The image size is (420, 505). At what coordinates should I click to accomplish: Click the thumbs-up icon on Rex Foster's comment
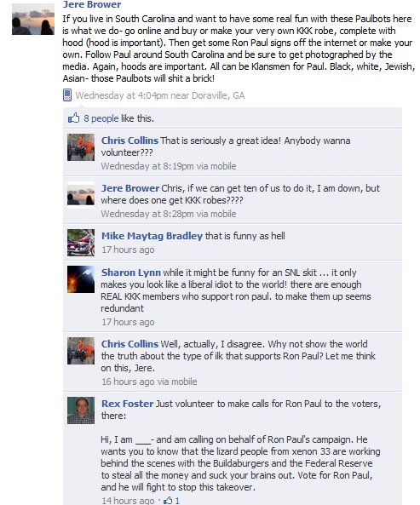pos(168,500)
